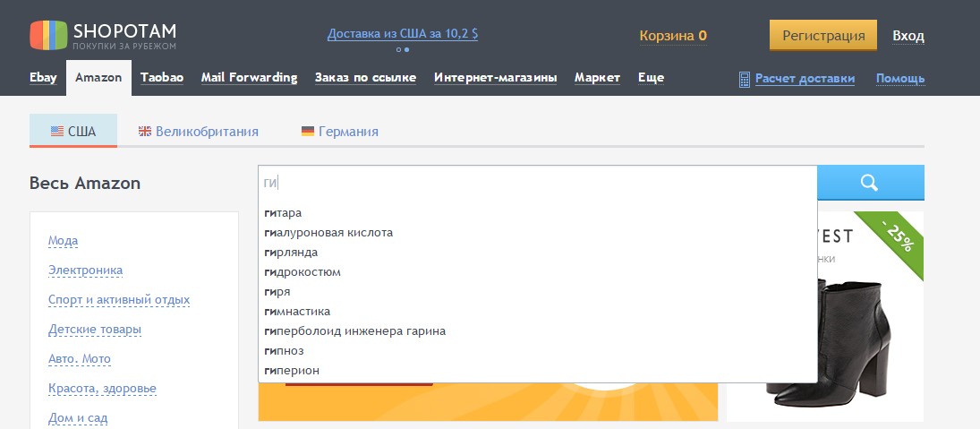Open the Маркет section
The height and width of the screenshot is (429, 980).
[598, 78]
